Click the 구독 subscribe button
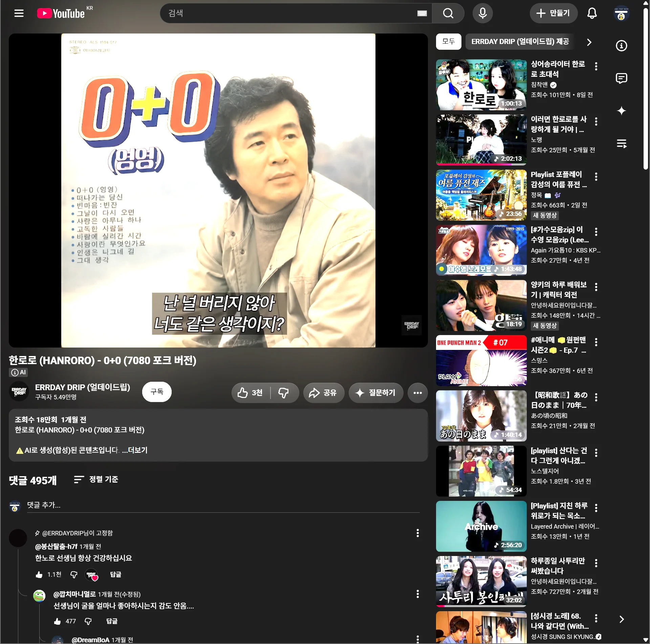Screen dimensions: 650x644 click(x=157, y=392)
